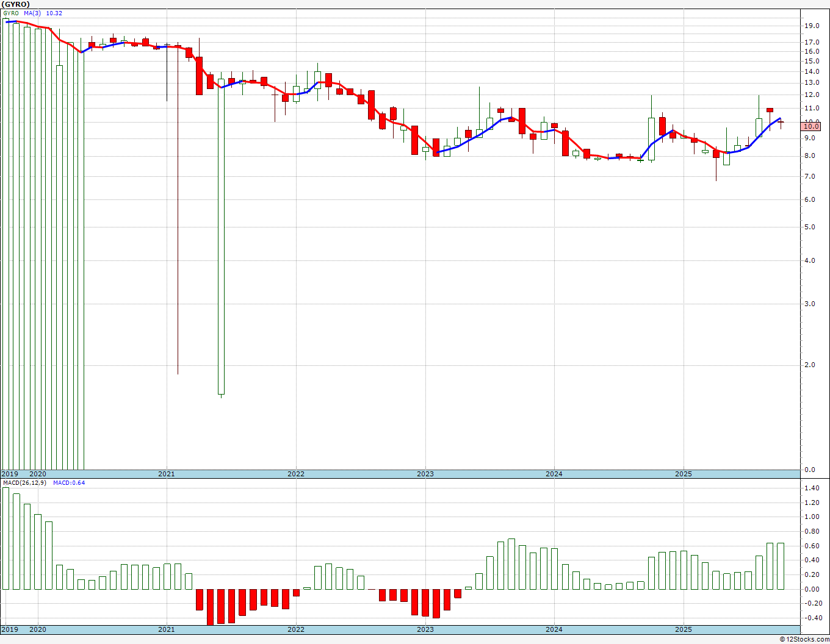Click the 1.00 MACD axis label

click(x=812, y=517)
